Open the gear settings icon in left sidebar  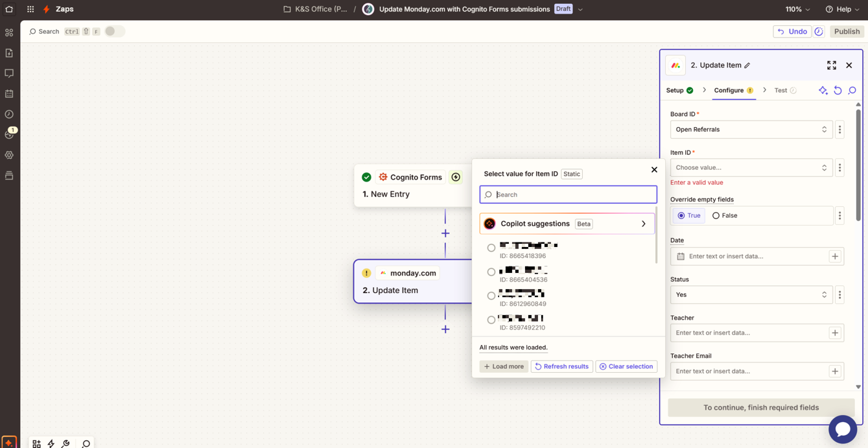9,155
